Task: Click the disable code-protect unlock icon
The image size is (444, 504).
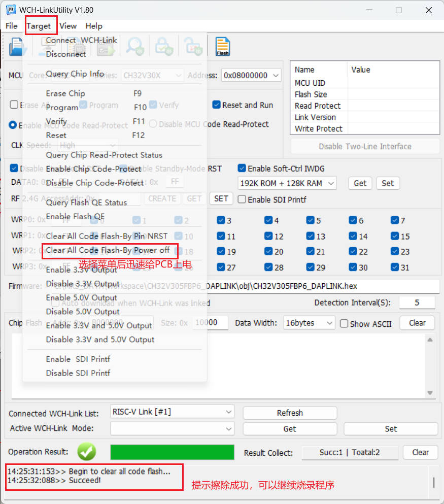Action: coord(193,46)
